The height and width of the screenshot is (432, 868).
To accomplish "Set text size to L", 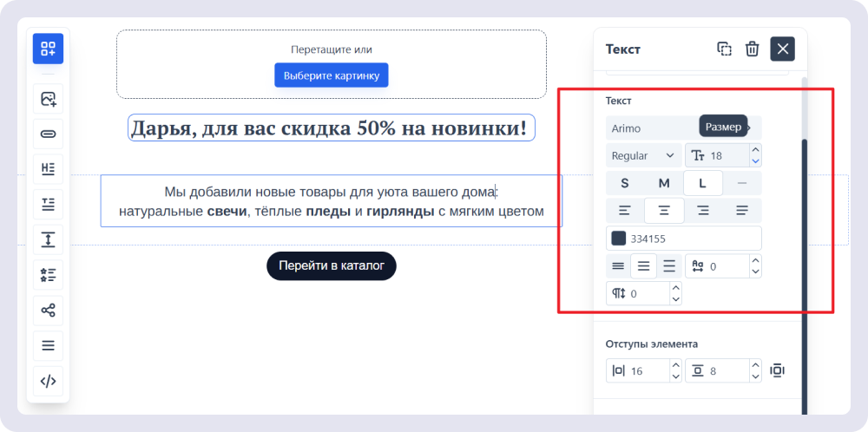I will pyautogui.click(x=702, y=183).
